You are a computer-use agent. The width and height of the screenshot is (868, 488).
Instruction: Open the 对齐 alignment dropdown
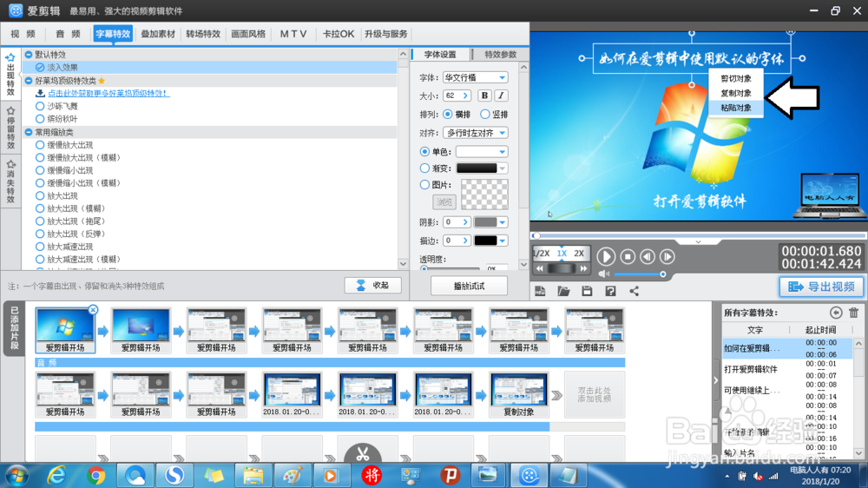pos(476,133)
